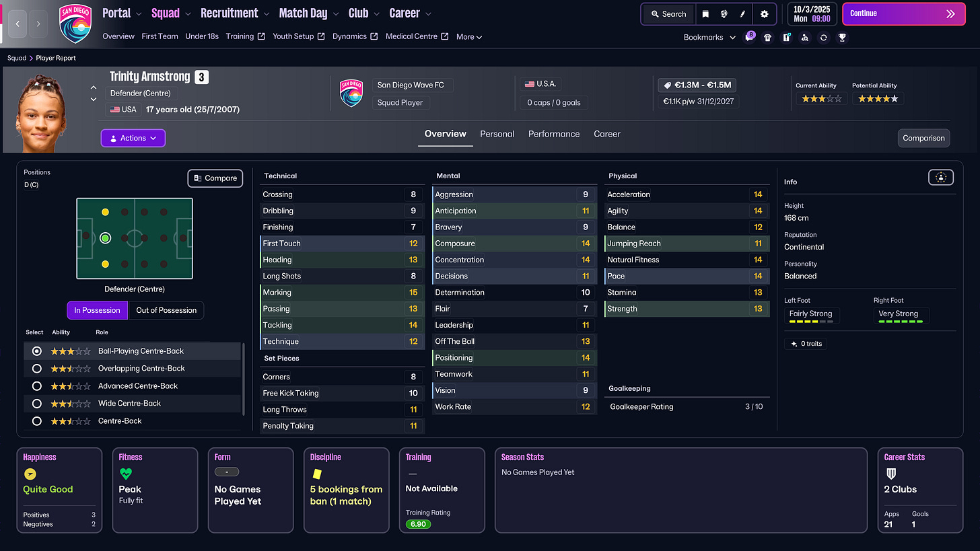The height and width of the screenshot is (551, 980).
Task: Switch to the Career tab in player report
Action: click(606, 134)
